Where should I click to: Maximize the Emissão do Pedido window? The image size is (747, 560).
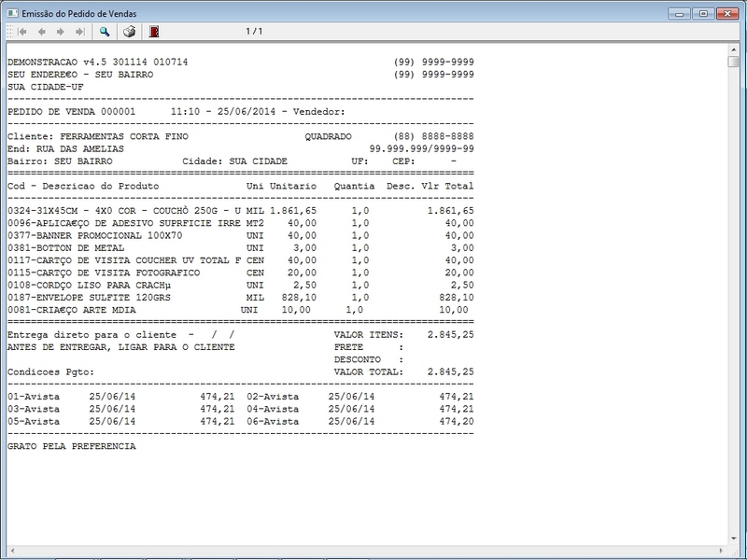(703, 14)
